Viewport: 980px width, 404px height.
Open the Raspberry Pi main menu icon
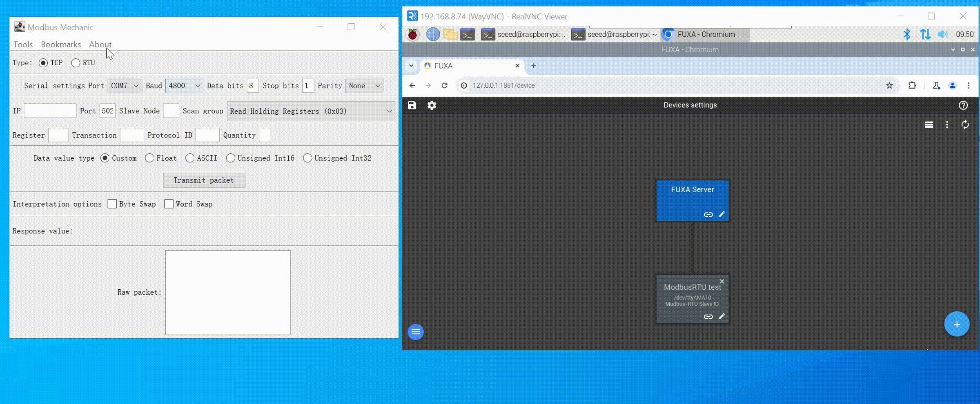(413, 34)
